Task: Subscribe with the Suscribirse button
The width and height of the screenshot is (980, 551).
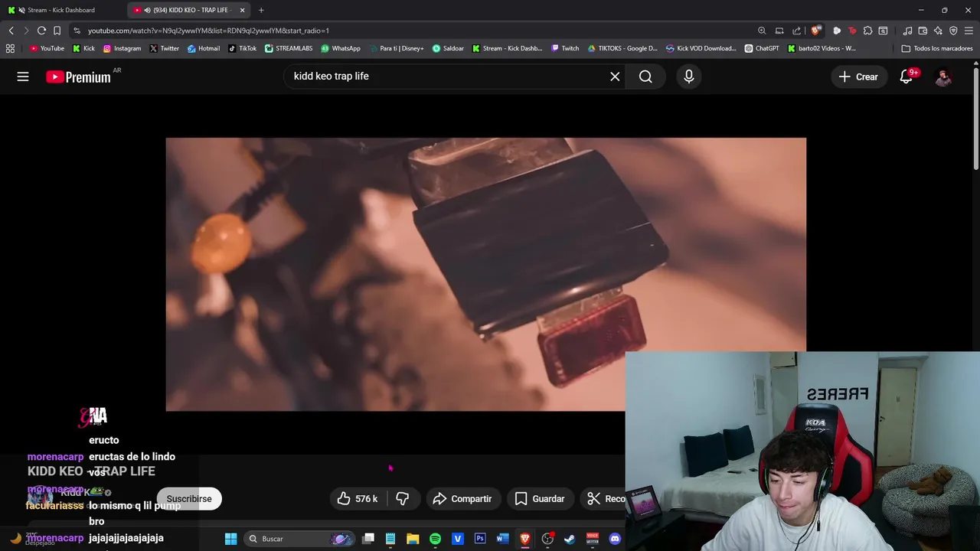Action: click(x=189, y=499)
